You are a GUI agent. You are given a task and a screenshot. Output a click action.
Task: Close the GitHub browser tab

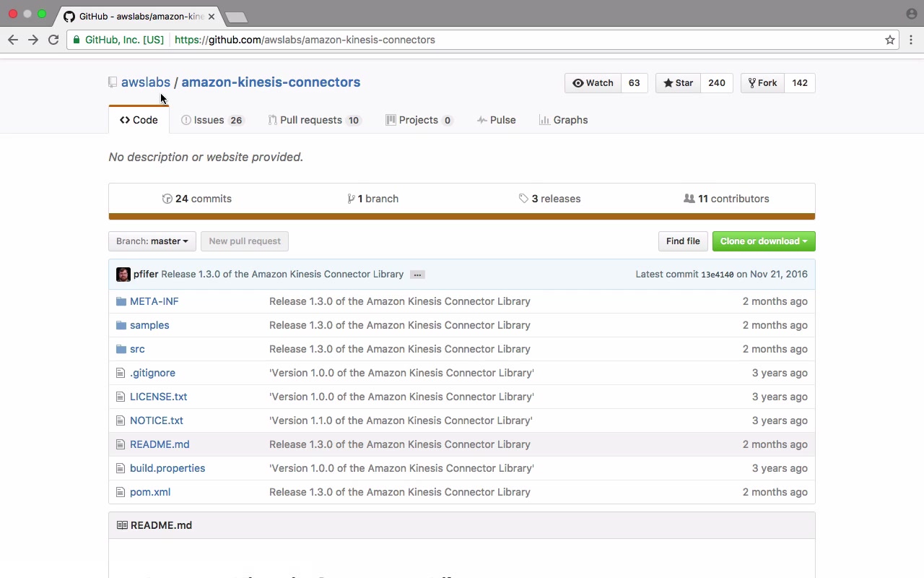(212, 16)
